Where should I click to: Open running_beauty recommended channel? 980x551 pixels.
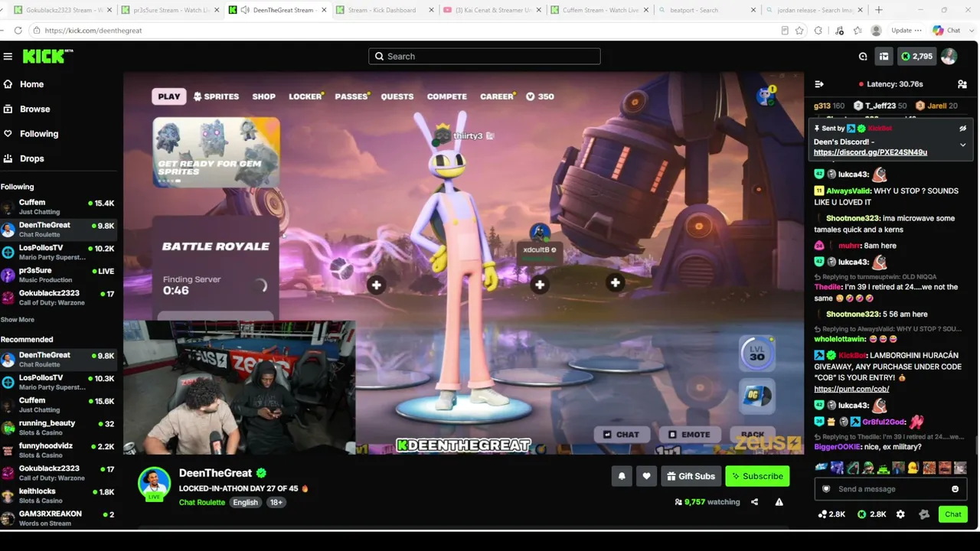(57, 427)
